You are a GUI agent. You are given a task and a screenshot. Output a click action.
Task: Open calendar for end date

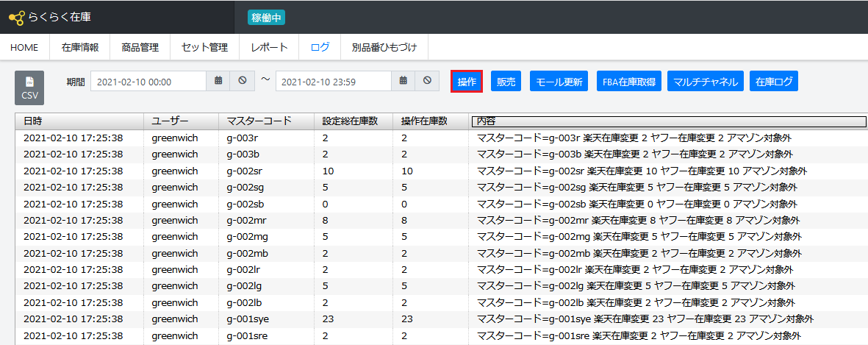pyautogui.click(x=403, y=81)
